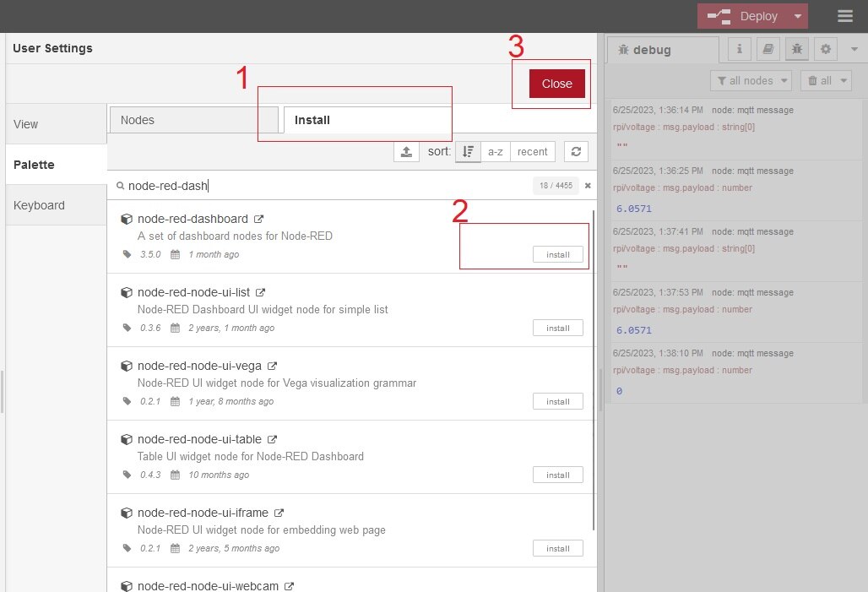Open the View settings section
868x592 pixels.
tap(56, 124)
